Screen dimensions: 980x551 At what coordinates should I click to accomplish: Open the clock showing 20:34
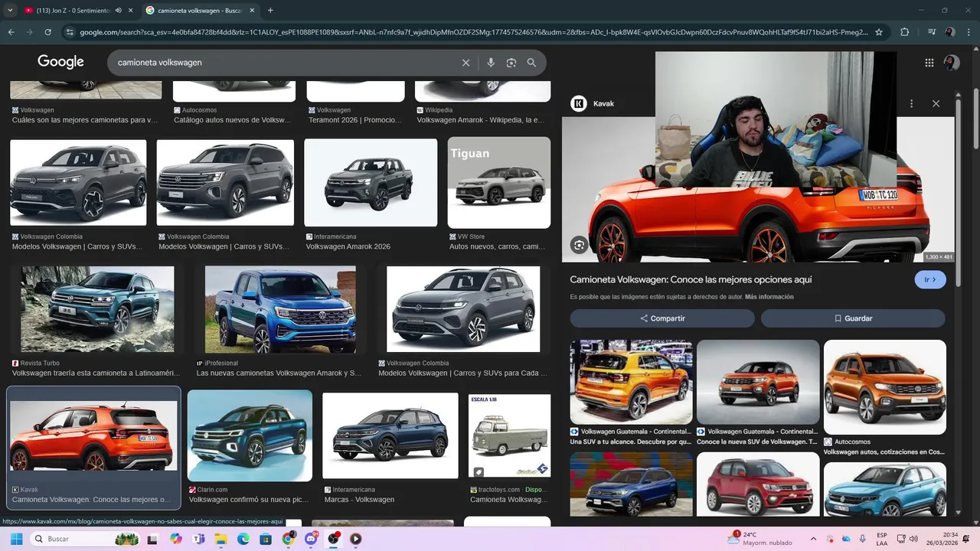(x=943, y=539)
